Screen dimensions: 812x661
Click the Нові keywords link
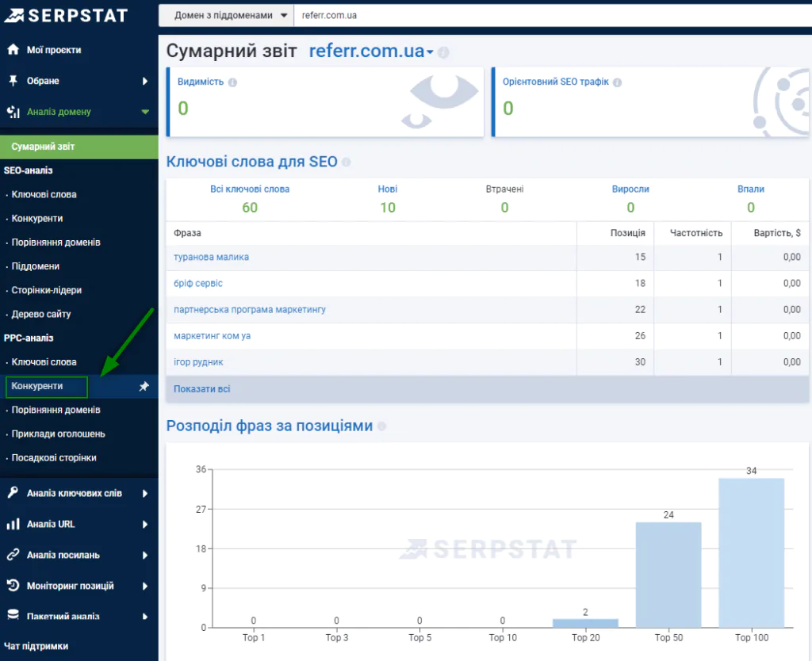[x=388, y=189]
